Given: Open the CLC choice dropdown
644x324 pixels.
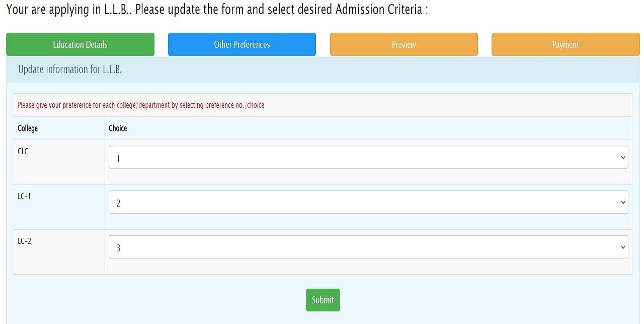Looking at the screenshot, I should pyautogui.click(x=368, y=158).
